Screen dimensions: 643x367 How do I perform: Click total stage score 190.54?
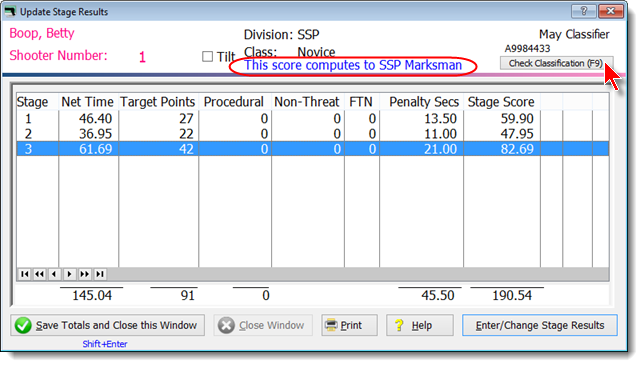coord(512,295)
